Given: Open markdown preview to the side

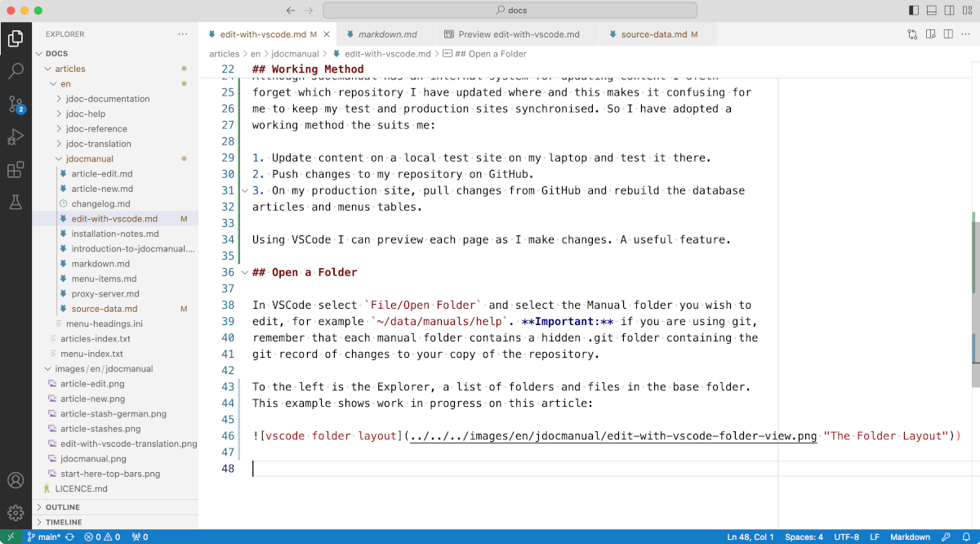Looking at the screenshot, I should point(930,34).
